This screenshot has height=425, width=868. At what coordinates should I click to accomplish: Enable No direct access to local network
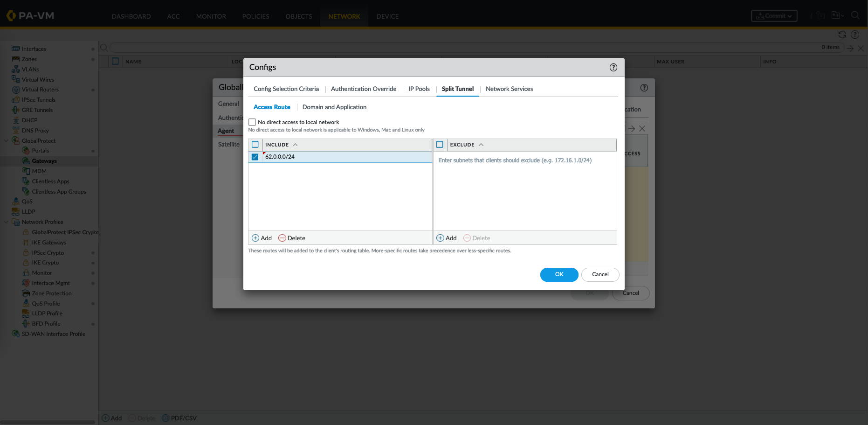click(252, 122)
